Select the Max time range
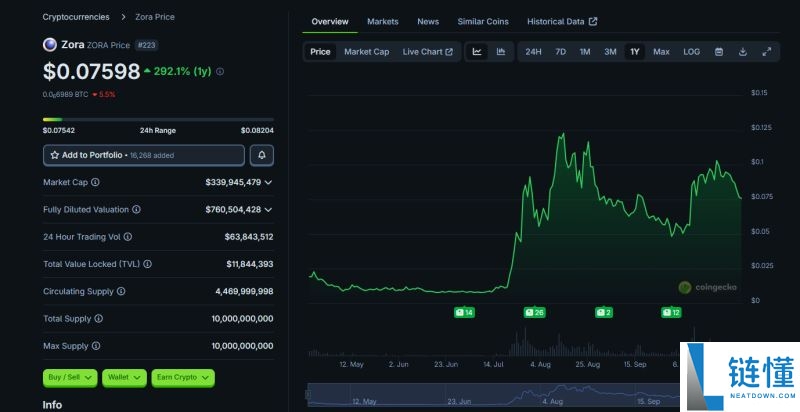800x412 pixels. (661, 52)
